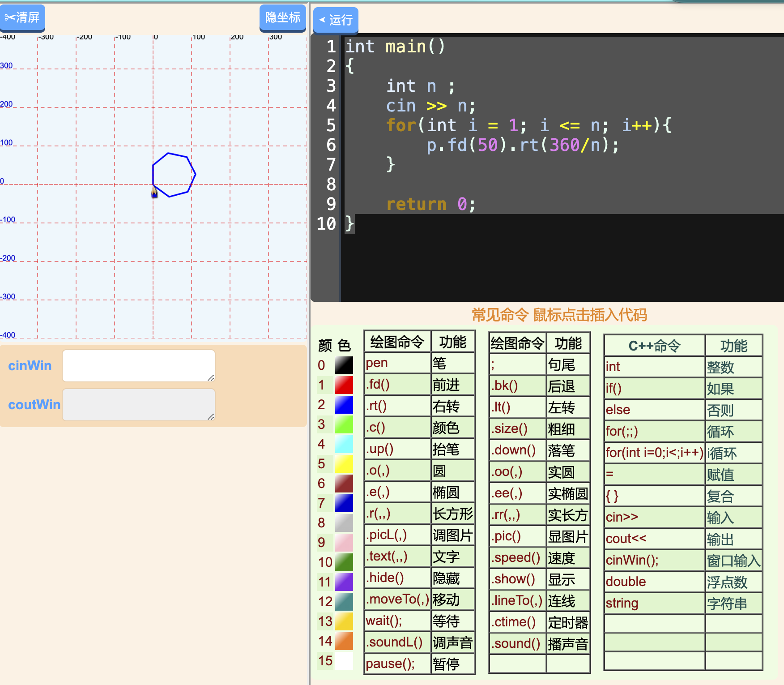
Task: Click the coutWin output box
Action: [139, 405]
